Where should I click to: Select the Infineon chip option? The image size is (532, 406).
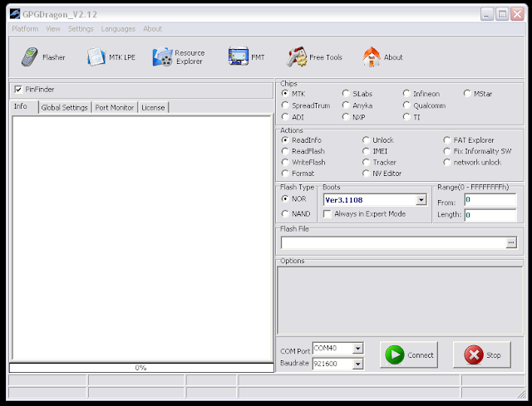(406, 93)
